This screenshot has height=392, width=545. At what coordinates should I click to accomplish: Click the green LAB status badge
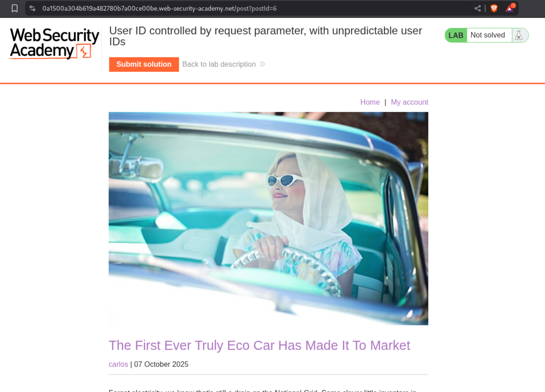pyautogui.click(x=456, y=35)
